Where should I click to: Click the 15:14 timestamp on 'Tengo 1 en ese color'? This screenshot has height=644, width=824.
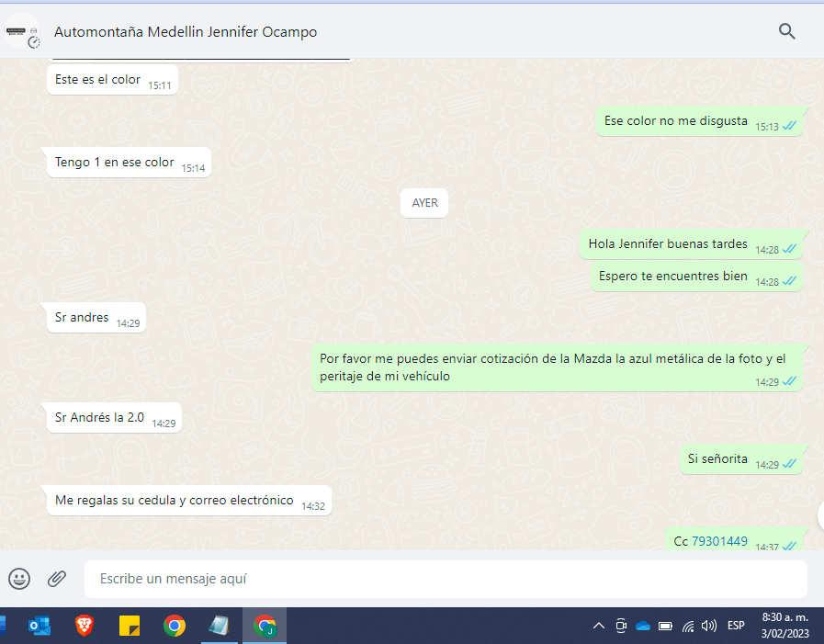coord(194,168)
